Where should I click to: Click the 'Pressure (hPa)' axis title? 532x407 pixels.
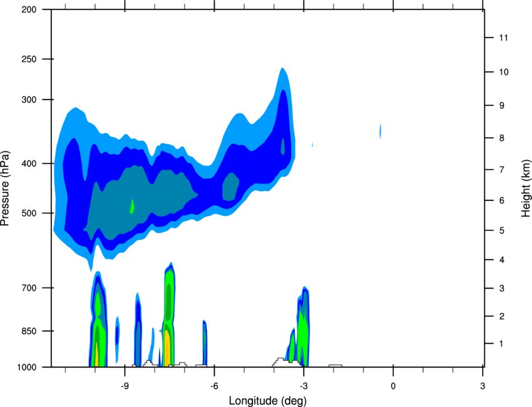pos(5,188)
